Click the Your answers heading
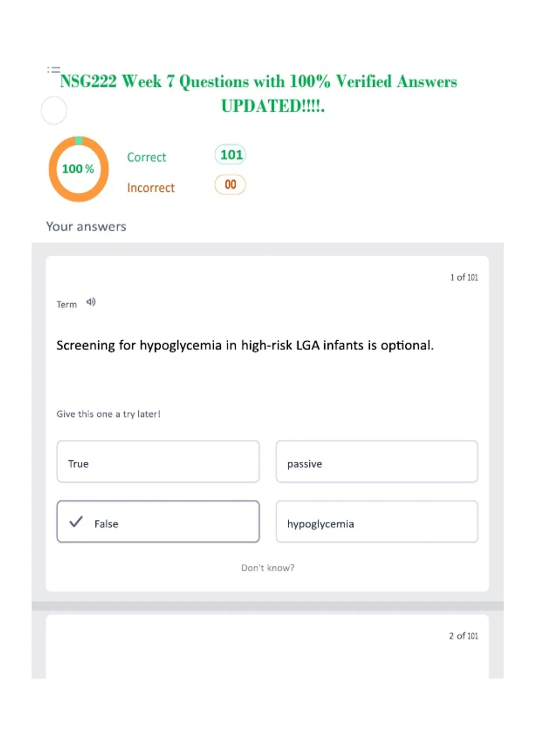This screenshot has width=534, height=756. point(86,227)
